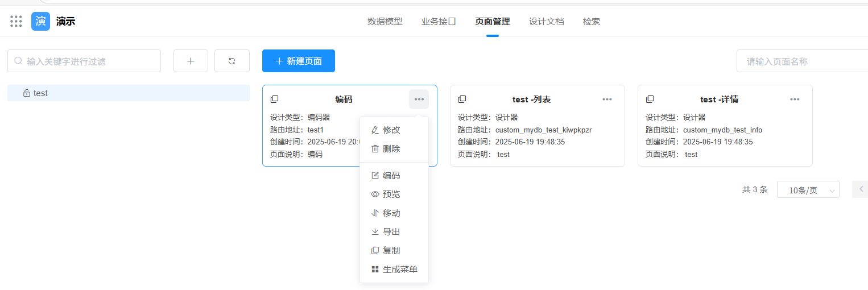Image resolution: width=868 pixels, height=290 pixels.
Task: Click the previous page arrow in pagination
Action: 861,189
